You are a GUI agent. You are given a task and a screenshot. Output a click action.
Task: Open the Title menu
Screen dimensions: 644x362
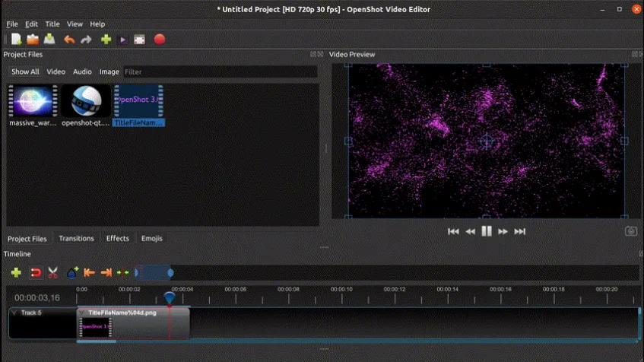[x=52, y=24]
